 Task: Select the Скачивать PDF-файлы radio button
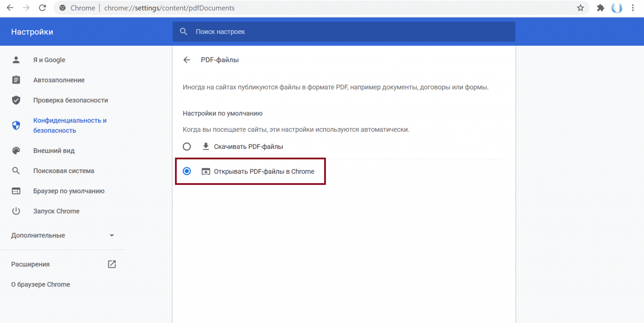click(187, 146)
